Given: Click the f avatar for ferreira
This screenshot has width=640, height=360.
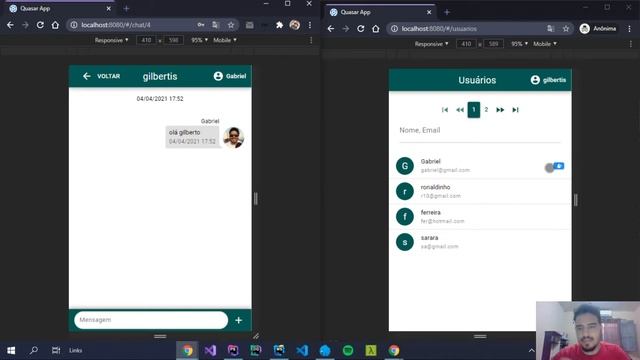Looking at the screenshot, I should click(405, 216).
